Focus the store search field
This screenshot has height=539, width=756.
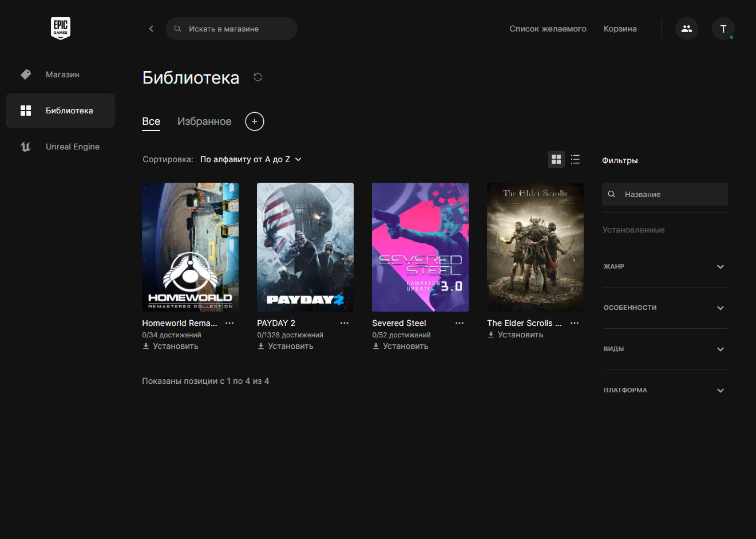point(231,29)
